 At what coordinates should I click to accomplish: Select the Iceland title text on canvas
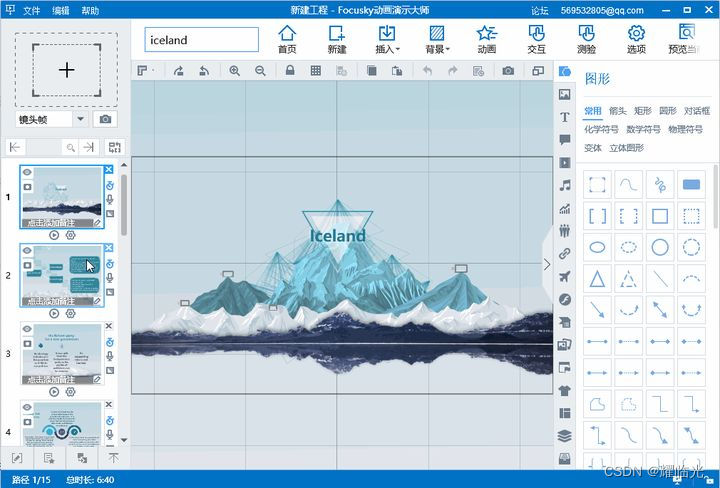(338, 236)
